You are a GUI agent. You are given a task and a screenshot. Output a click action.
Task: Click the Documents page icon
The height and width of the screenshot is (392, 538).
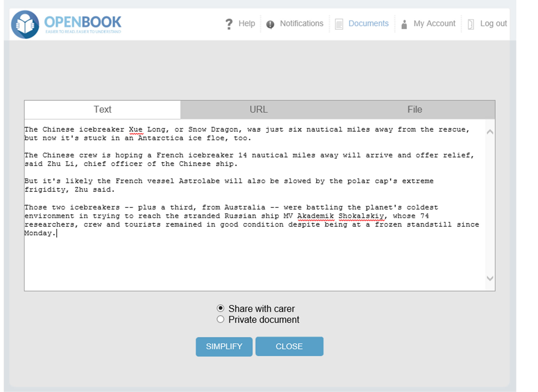click(x=339, y=24)
